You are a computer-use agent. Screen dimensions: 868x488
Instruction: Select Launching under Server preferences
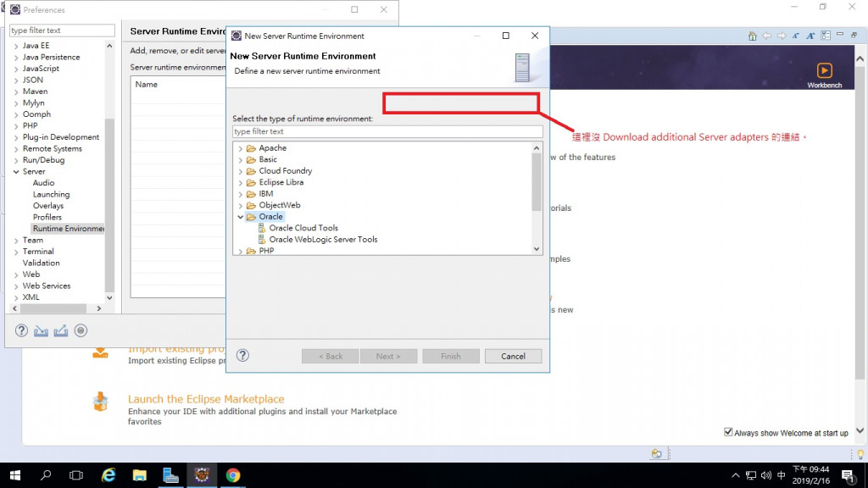[x=51, y=194]
